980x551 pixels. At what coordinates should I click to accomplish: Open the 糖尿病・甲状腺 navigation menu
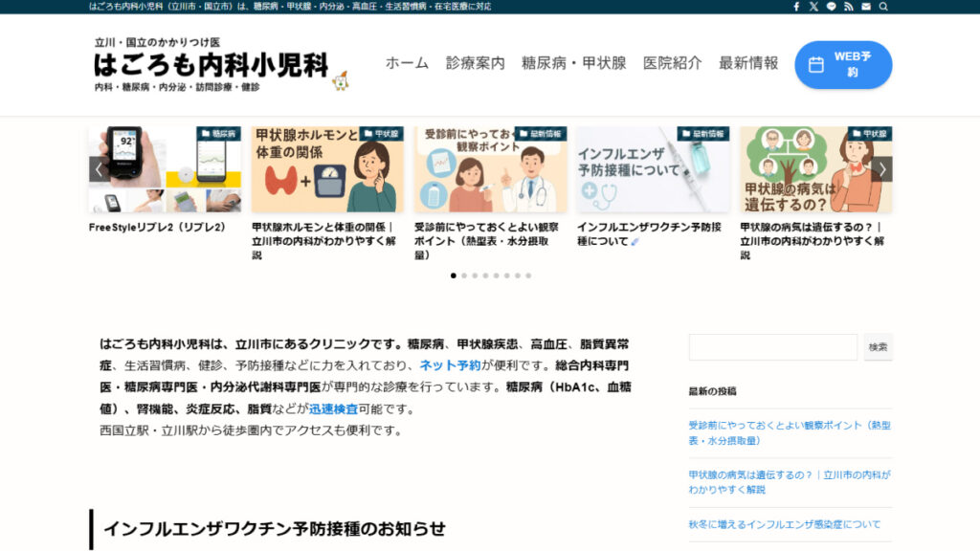573,64
